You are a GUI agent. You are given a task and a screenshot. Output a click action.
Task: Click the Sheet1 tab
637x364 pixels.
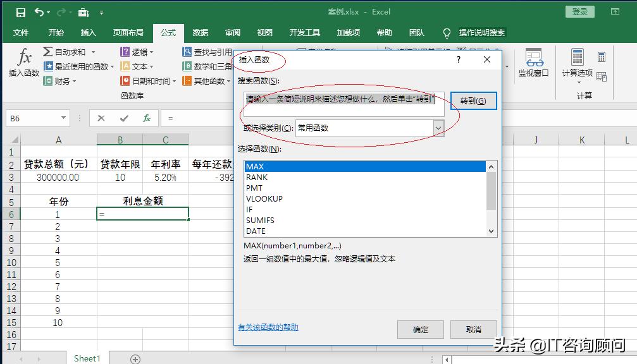87,358
